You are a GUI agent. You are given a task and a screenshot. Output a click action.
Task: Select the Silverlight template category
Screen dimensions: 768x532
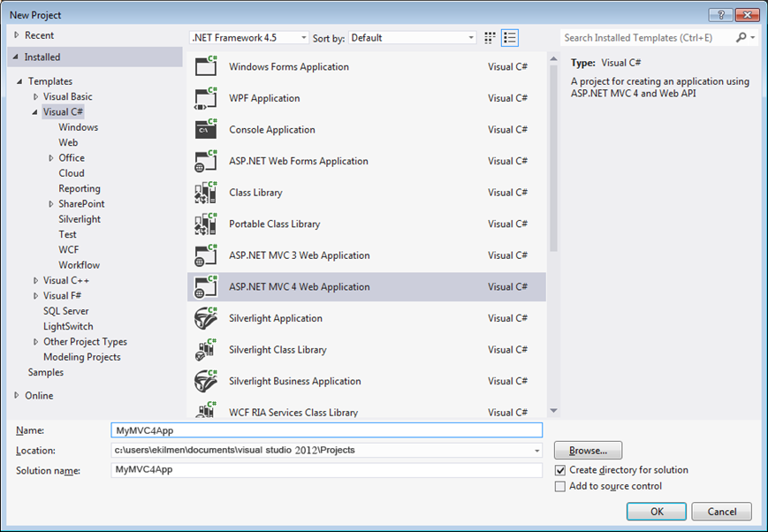(x=80, y=219)
